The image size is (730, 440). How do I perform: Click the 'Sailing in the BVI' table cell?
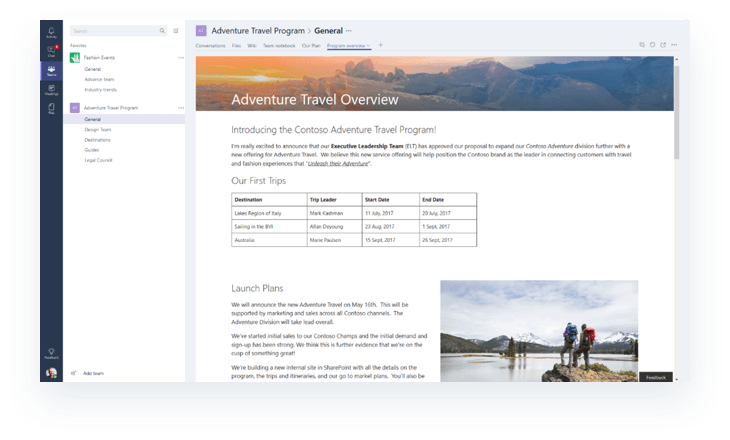[269, 226]
